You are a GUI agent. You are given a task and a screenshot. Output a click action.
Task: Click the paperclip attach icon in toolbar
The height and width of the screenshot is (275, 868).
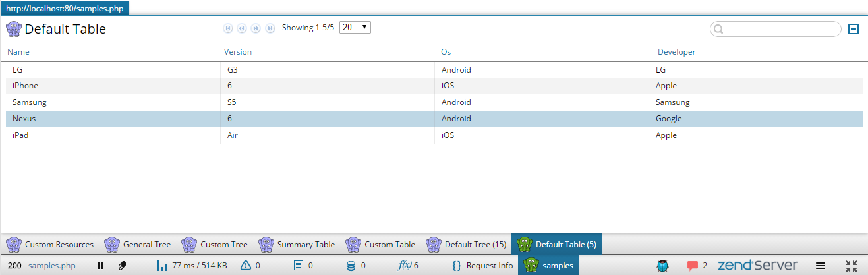(x=122, y=266)
